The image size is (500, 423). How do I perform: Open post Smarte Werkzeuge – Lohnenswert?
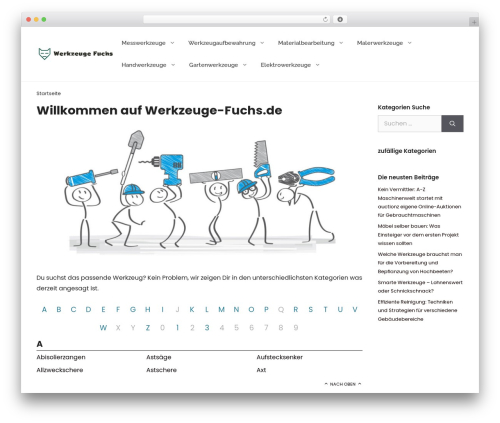pyautogui.click(x=420, y=287)
